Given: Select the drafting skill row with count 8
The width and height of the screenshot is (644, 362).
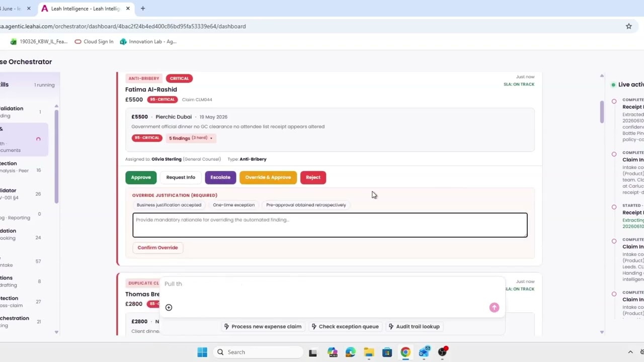Looking at the screenshot, I should tap(24, 281).
